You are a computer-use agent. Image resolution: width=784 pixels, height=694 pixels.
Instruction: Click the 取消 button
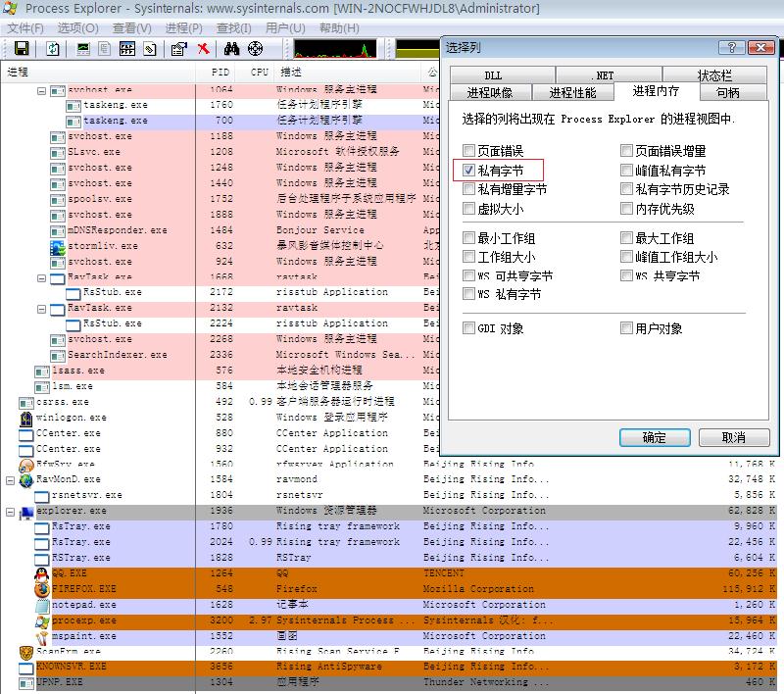point(733,437)
